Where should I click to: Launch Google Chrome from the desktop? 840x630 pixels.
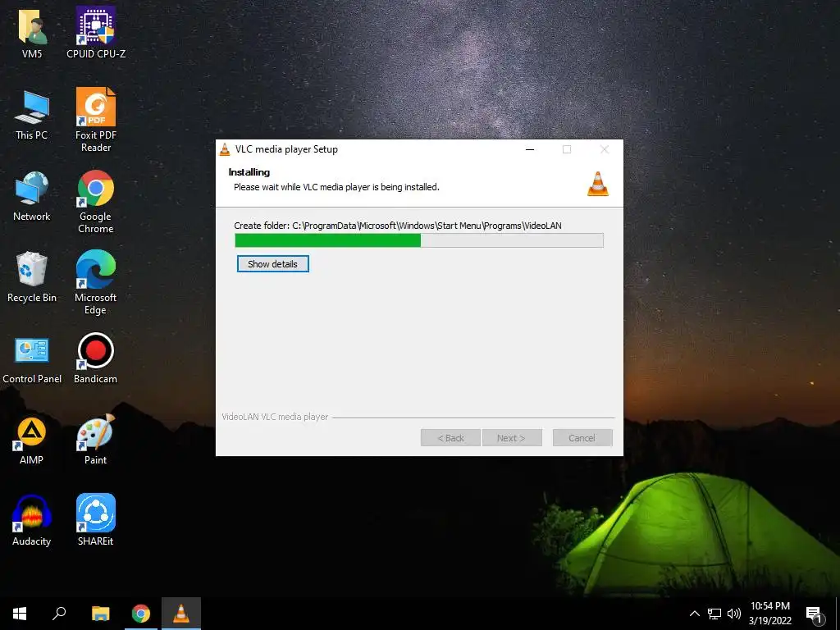[96, 202]
